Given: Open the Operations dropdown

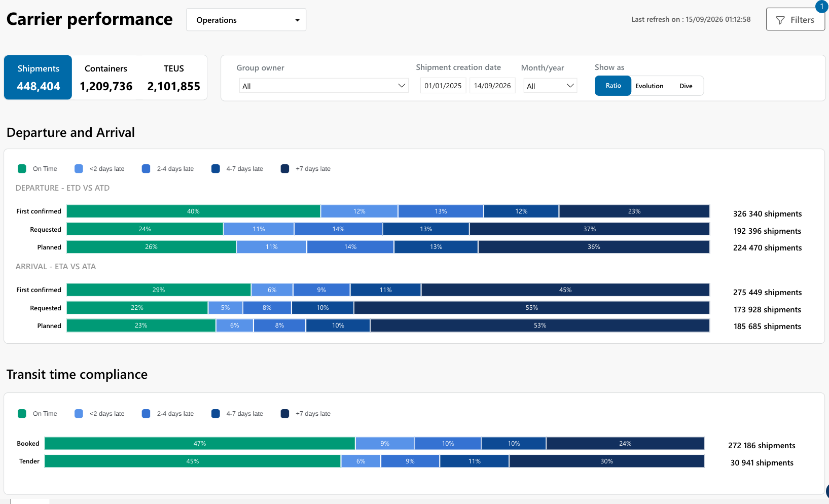Looking at the screenshot, I should coord(246,20).
